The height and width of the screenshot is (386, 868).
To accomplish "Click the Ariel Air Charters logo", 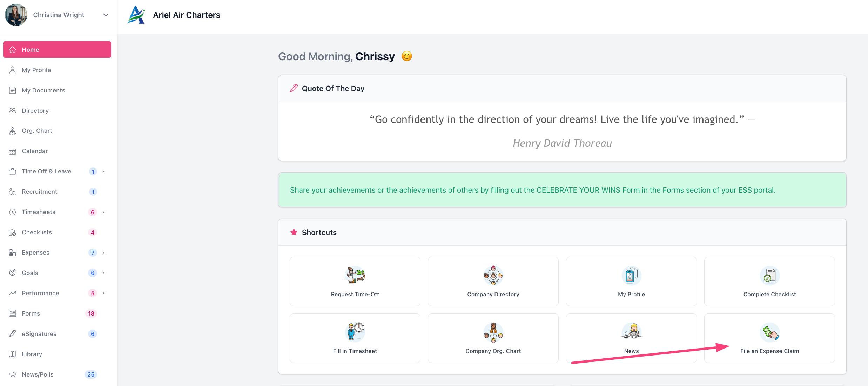I will pos(136,15).
